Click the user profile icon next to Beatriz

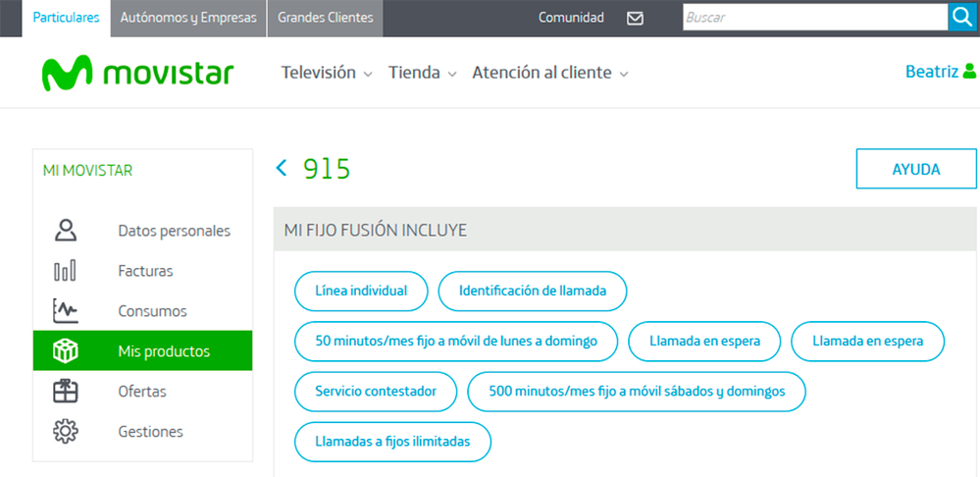(x=969, y=72)
